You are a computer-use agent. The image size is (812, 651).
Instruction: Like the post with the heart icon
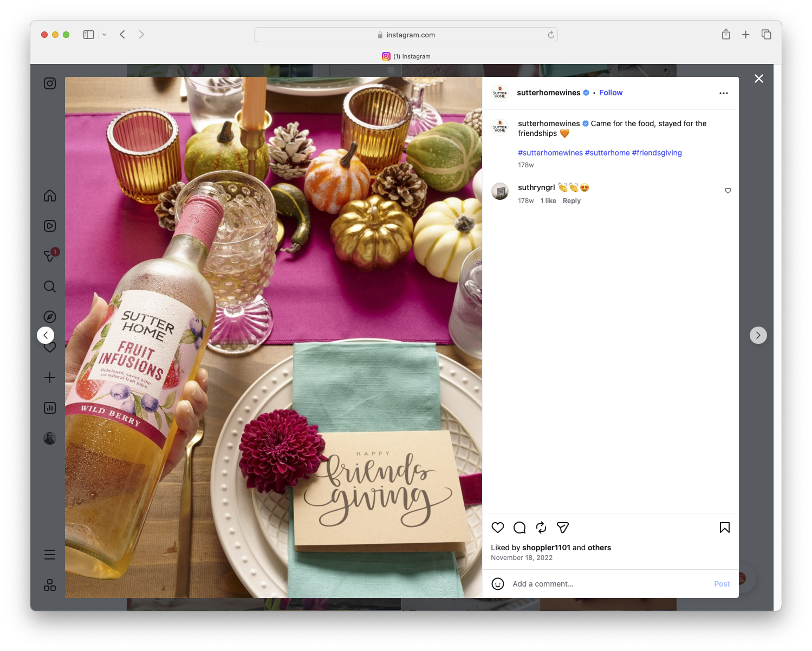click(497, 528)
